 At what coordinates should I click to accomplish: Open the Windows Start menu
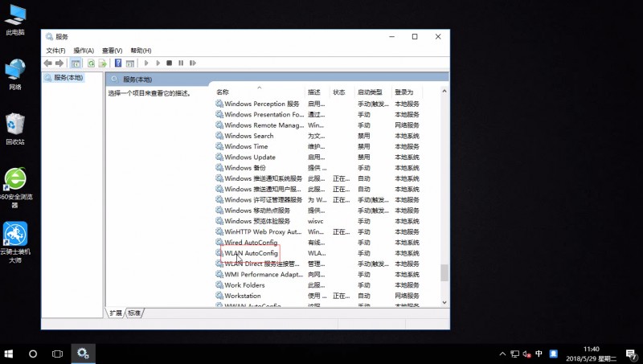click(9, 354)
